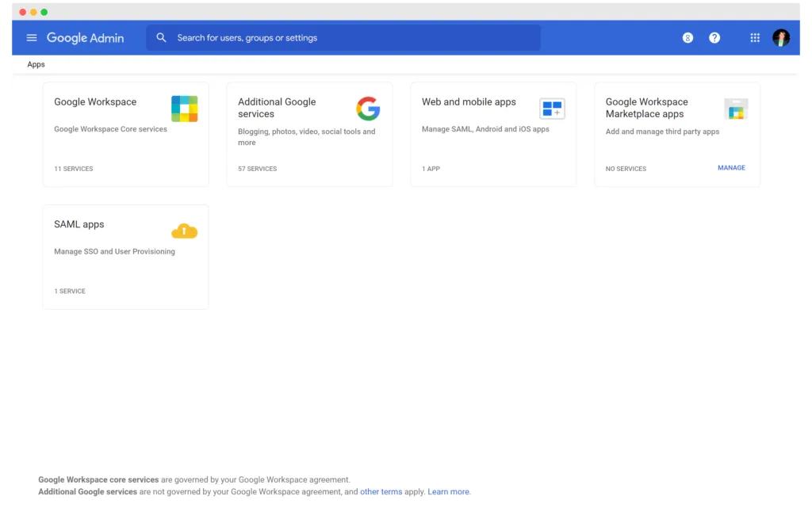This screenshot has width=812, height=515.
Task: Click 'Google Workspace Core services' description
Action: coord(110,129)
